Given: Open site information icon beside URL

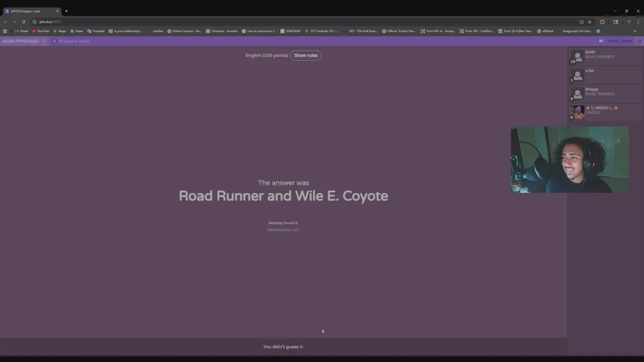Looking at the screenshot, I should coord(34,22).
